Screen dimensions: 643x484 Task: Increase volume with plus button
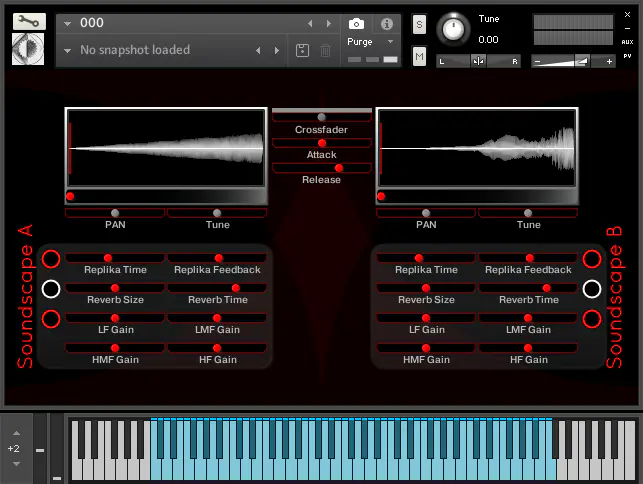click(x=609, y=62)
